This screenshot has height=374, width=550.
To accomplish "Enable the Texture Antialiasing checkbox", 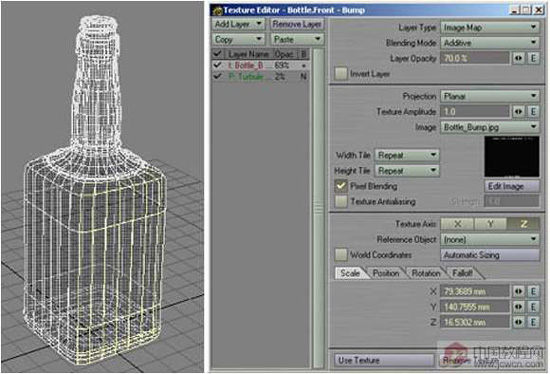I will 341,201.
